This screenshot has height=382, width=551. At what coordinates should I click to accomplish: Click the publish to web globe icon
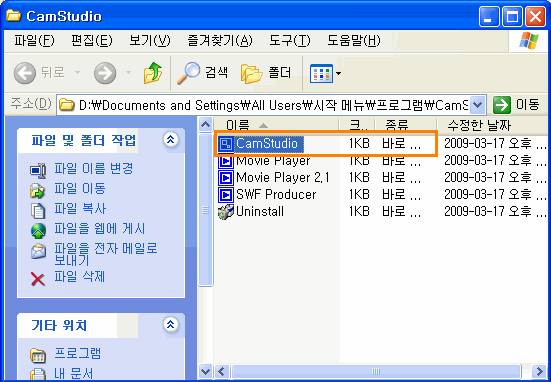coord(38,231)
